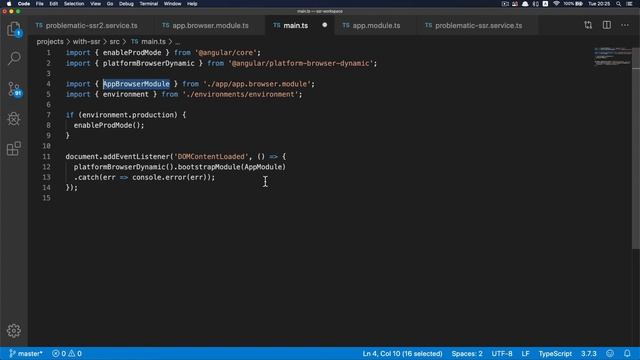Click the minimap code overview
640x360 pixels.
tap(612, 56)
